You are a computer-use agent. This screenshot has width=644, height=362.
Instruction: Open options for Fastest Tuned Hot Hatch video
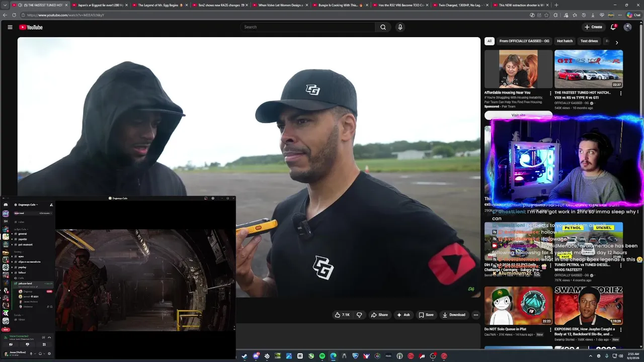click(620, 94)
